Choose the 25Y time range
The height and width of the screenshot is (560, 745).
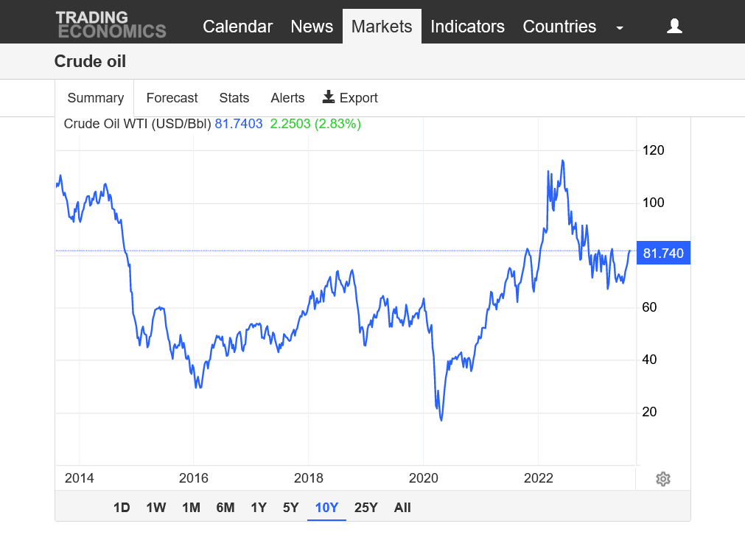[x=366, y=508]
